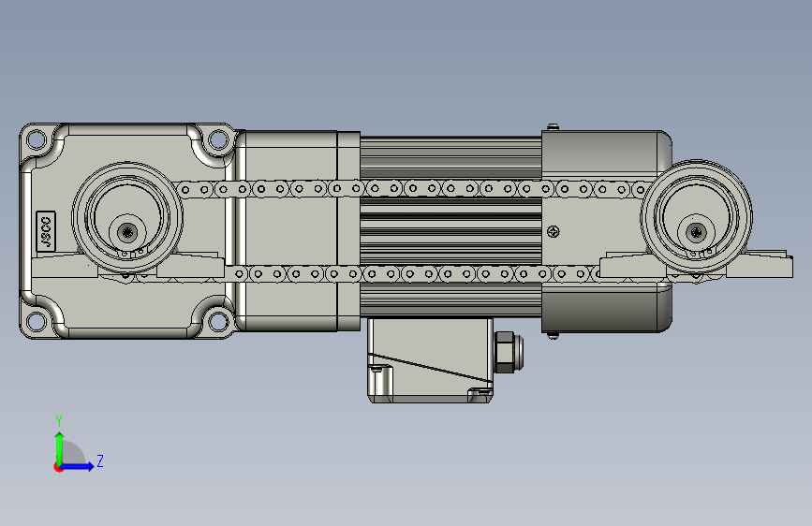Select the gearbox's upper-right mounting hole
Viewport: 812px width, 526px height.
click(218, 139)
